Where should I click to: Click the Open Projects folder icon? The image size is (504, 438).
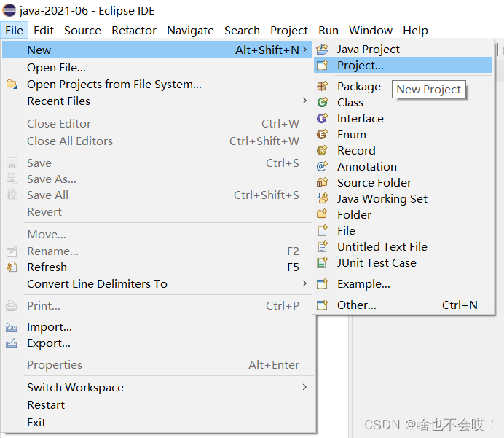point(12,85)
